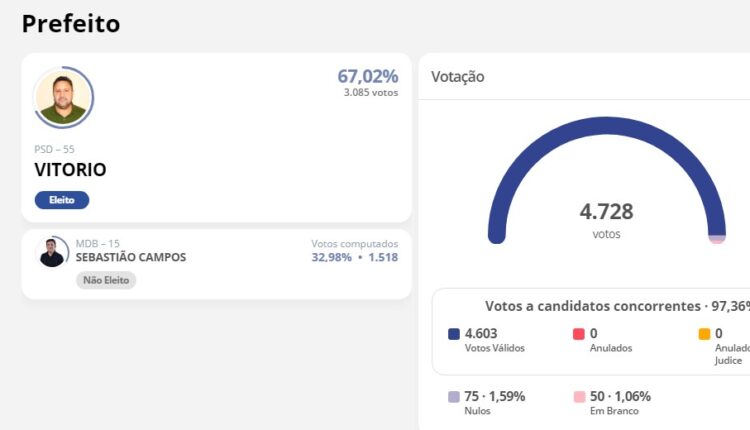This screenshot has height=430, width=750.
Task: Click the Prefeito section heading
Action: click(x=71, y=24)
